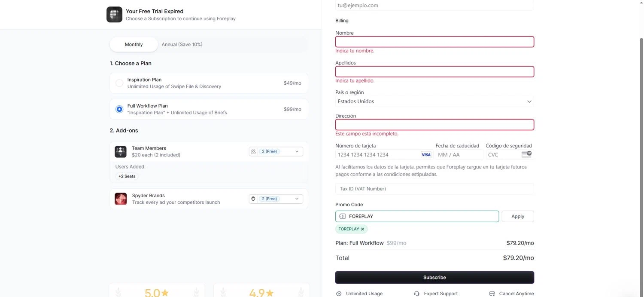The image size is (644, 297).
Task: Click the "Your Free Trial Expired" heading
Action: click(x=155, y=11)
